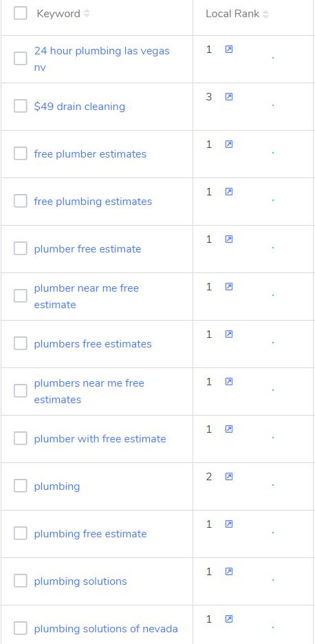Open external link icon for $49 drain cleaning
The width and height of the screenshot is (315, 644).
229,97
